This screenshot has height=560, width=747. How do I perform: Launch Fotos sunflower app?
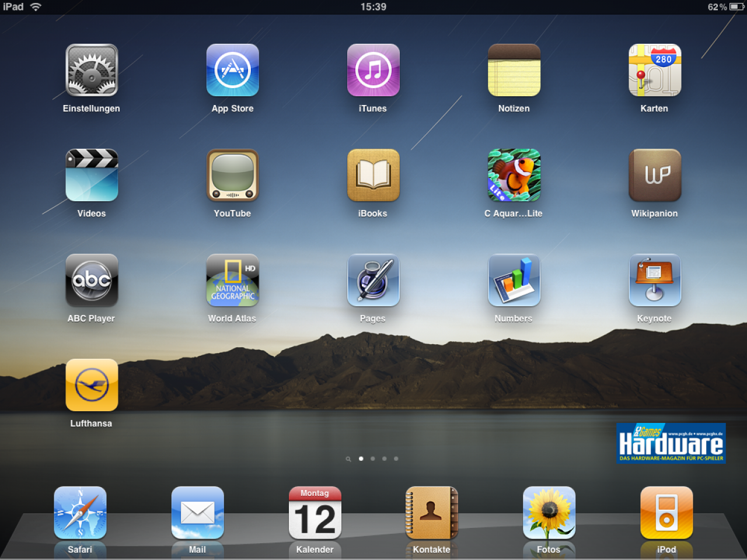click(549, 513)
